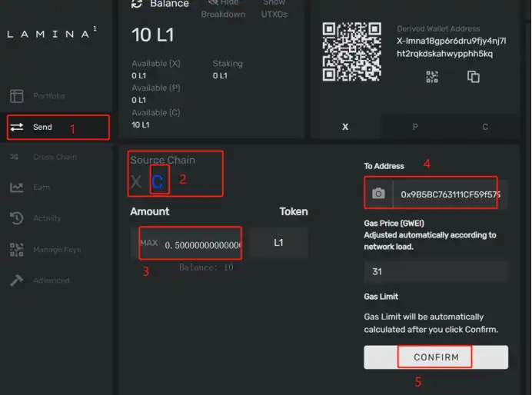Image resolution: width=532 pixels, height=395 pixels.
Task: Click the Activity clock icon
Action: click(x=16, y=218)
